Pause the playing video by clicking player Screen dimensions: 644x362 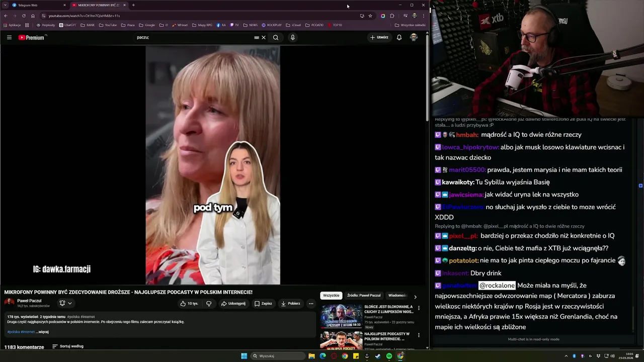coord(213,165)
